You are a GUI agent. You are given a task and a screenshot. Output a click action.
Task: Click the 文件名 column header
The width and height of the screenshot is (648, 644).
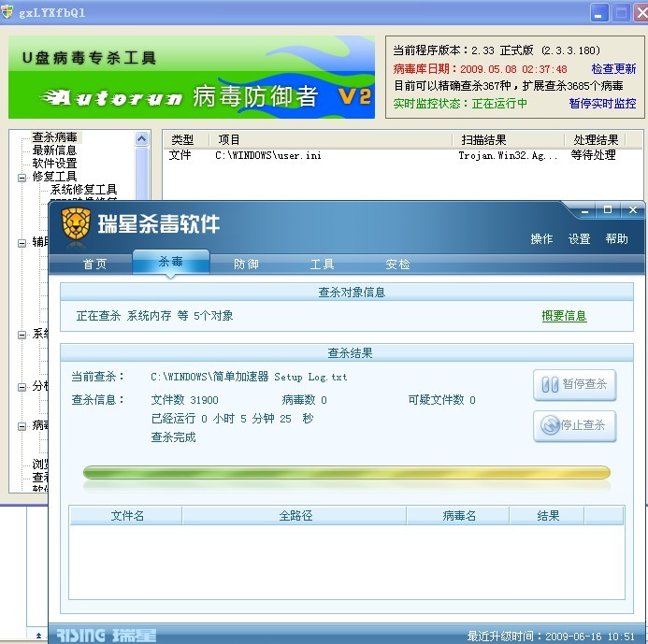pos(126,516)
